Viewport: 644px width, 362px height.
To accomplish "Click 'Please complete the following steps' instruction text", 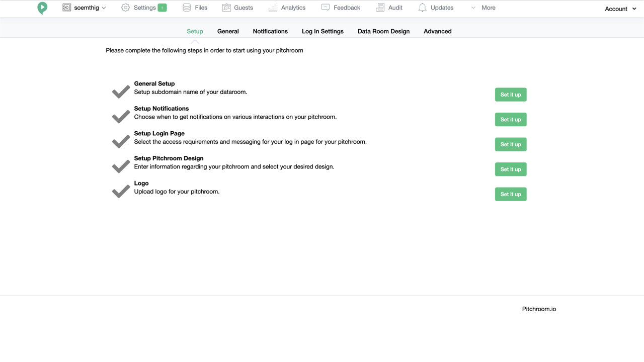I will pos(204,50).
